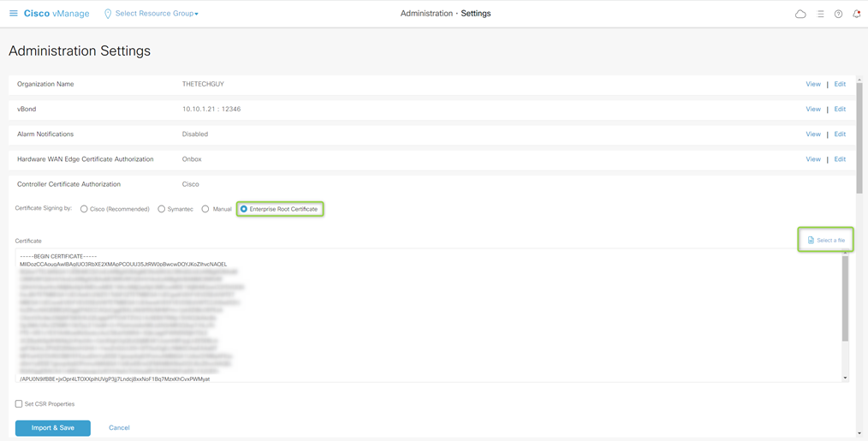This screenshot has width=868, height=441.
Task: Click the Resource Group location pin icon
Action: pos(108,14)
